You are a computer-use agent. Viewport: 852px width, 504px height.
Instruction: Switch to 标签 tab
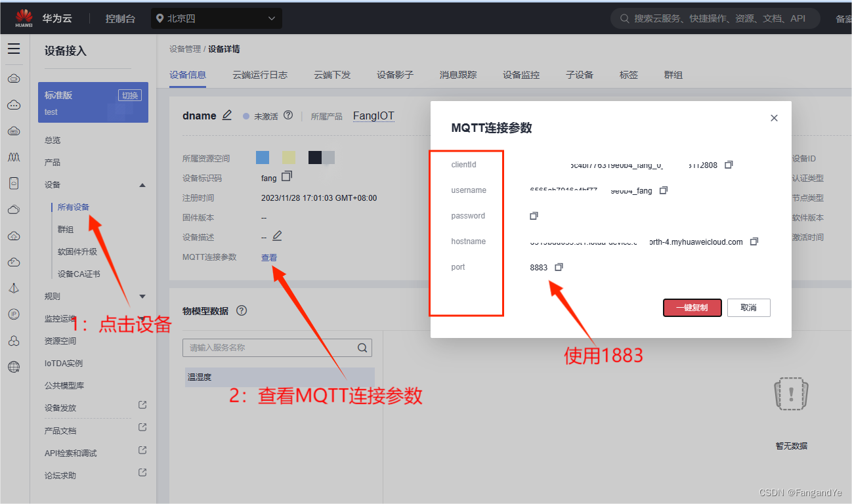point(629,75)
